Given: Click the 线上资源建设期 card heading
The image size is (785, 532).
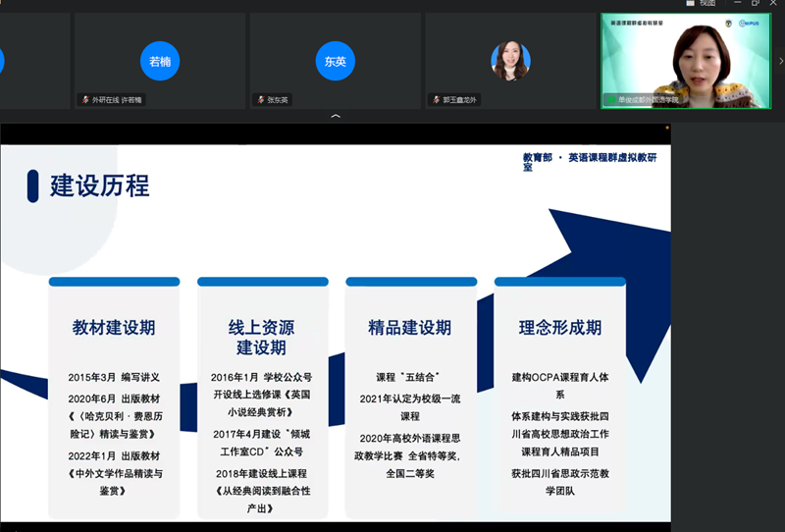Looking at the screenshot, I should click(261, 337).
